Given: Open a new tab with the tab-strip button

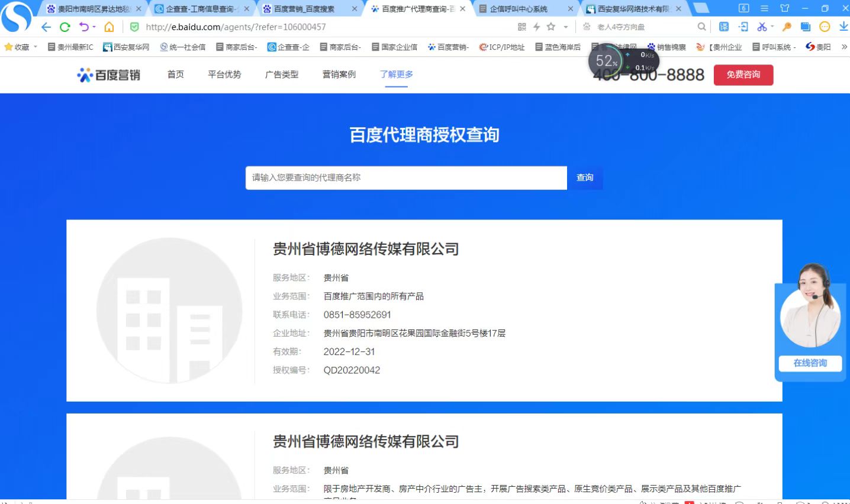Looking at the screenshot, I should click(x=701, y=8).
